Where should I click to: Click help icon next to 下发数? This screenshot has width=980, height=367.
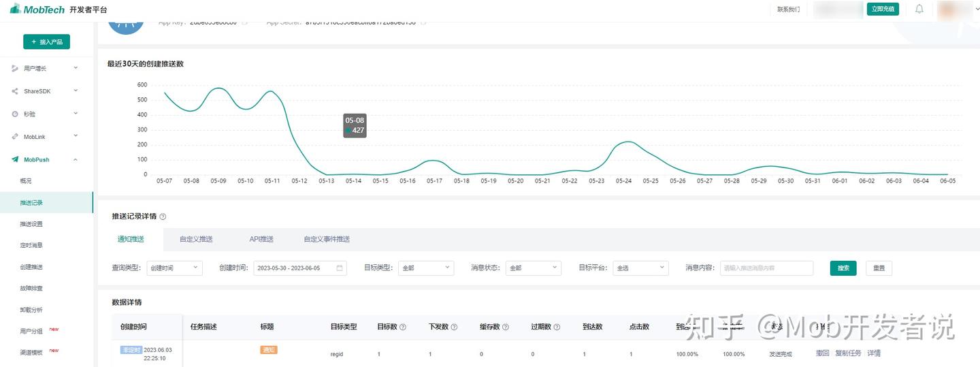coord(454,327)
